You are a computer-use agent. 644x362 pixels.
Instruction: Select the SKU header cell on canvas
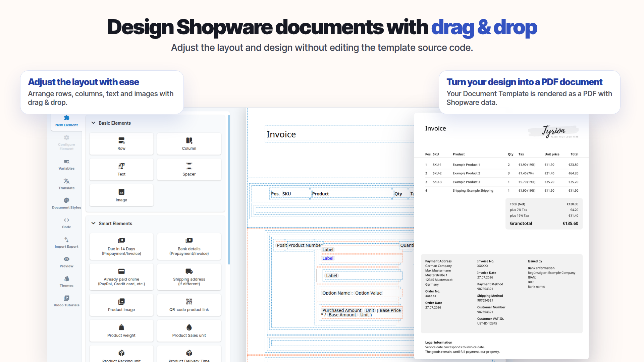[286, 194]
